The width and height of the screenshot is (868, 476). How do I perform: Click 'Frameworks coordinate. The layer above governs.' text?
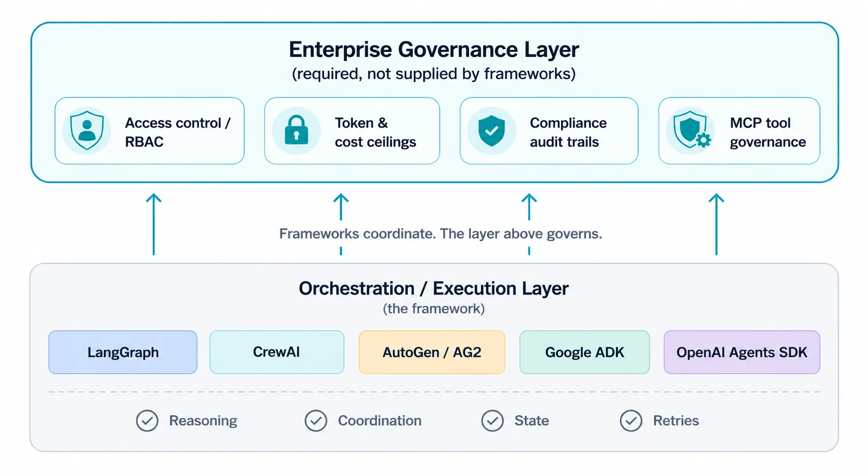440,234
